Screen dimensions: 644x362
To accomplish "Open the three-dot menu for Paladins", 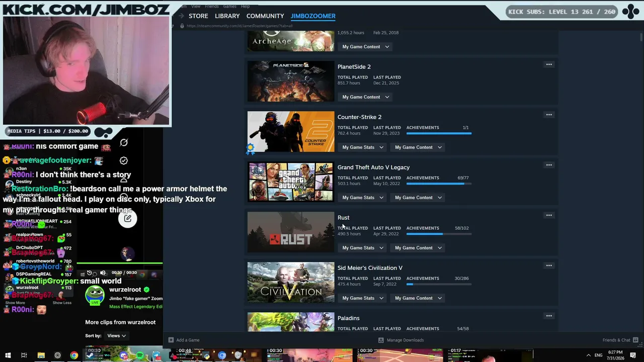I will click(x=549, y=316).
